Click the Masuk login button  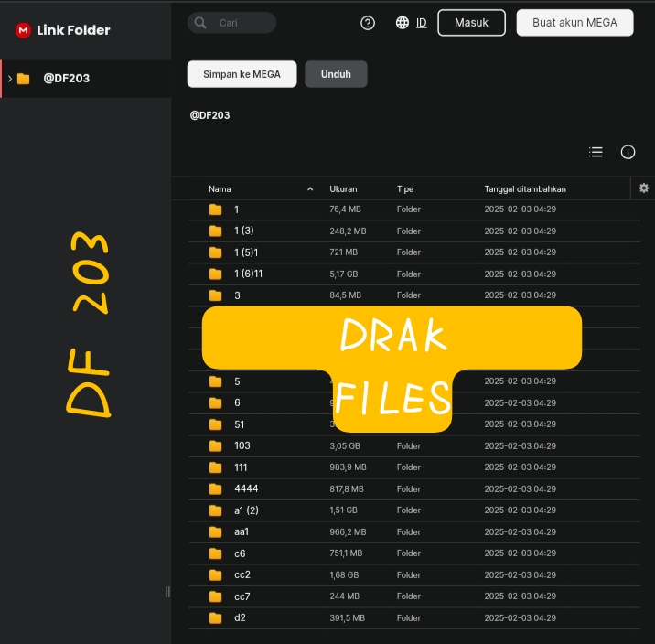click(x=471, y=23)
